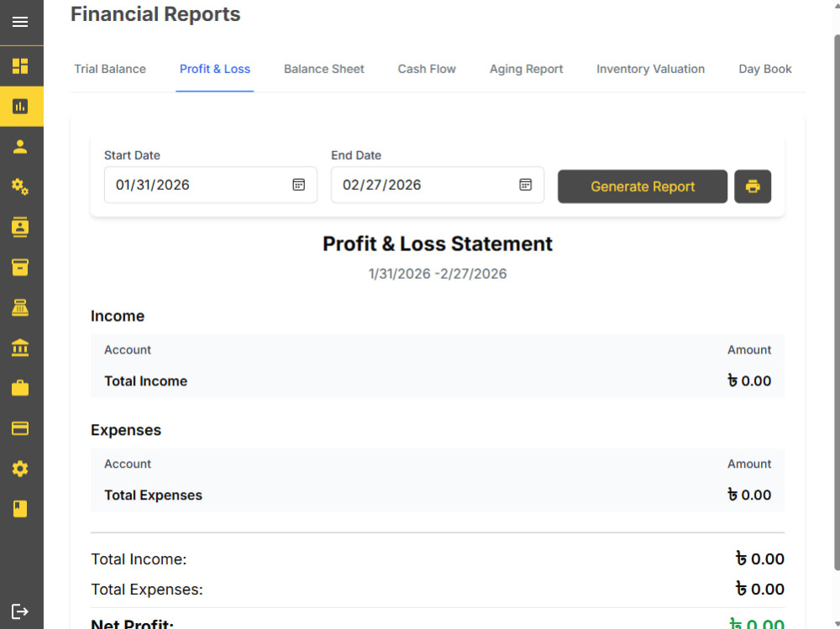Open the bookmark book sidebar icon

(20, 509)
